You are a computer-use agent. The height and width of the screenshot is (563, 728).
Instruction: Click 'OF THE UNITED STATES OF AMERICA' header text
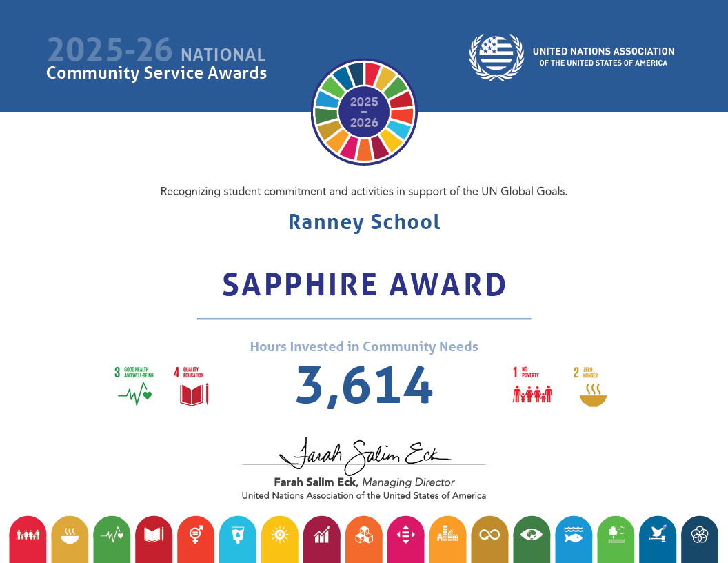[x=603, y=63]
